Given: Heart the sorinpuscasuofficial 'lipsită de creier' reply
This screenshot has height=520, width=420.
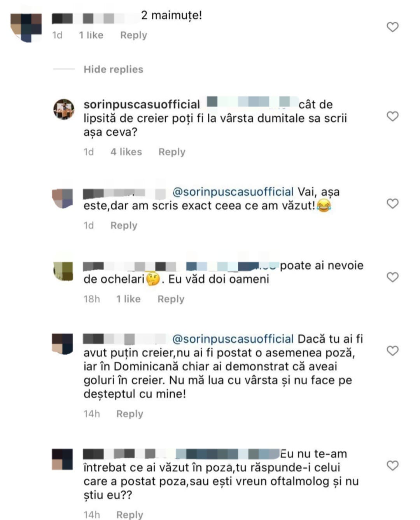Looking at the screenshot, I should 392,116.
